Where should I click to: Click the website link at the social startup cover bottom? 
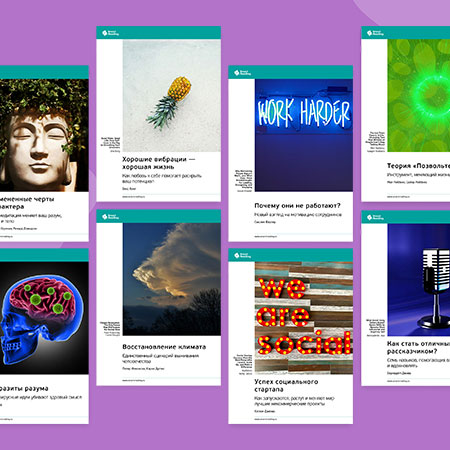[265, 419]
